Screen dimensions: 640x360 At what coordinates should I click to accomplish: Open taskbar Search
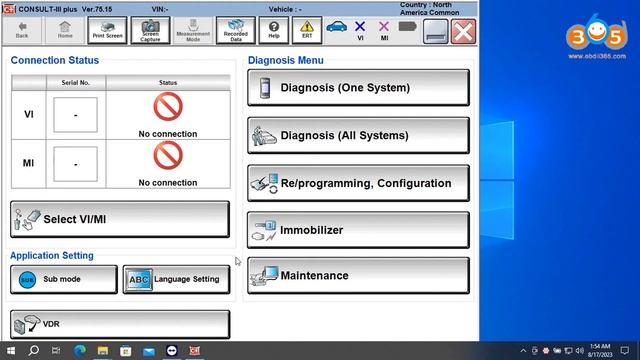pyautogui.click(x=33, y=351)
